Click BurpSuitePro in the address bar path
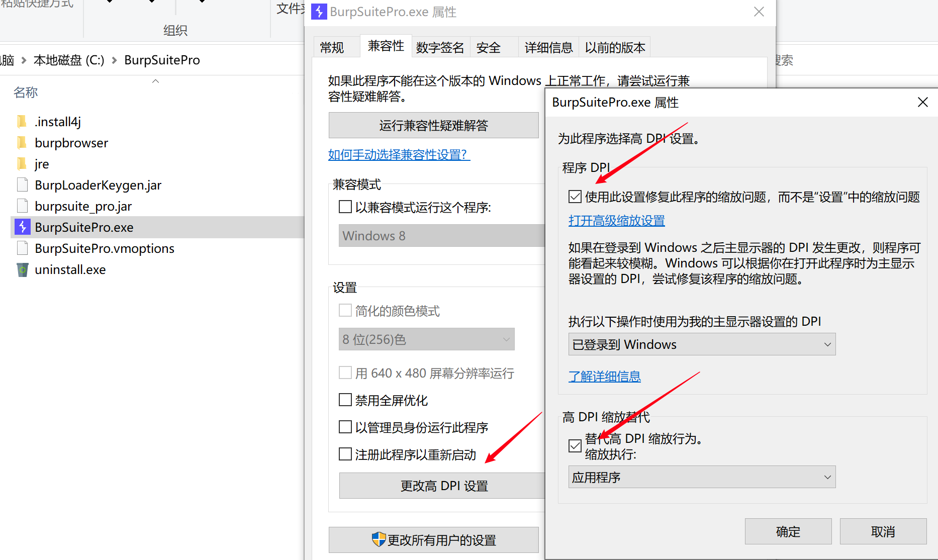The width and height of the screenshot is (938, 560). [162, 60]
